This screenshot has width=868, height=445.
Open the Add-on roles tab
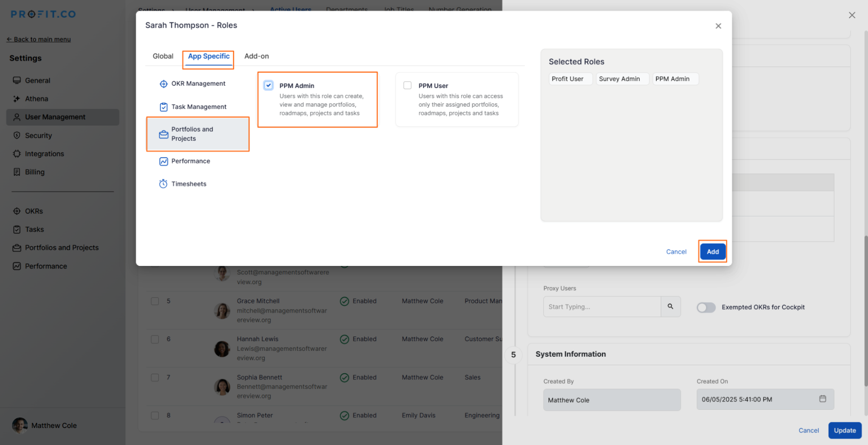257,56
